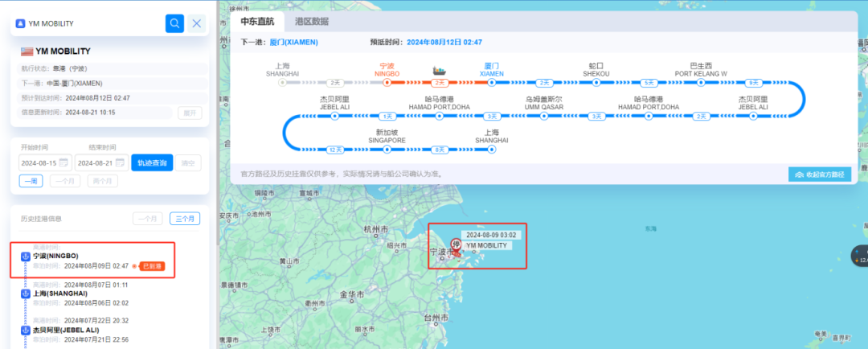Viewport: 868px width, 349px height.
Task: Select the 两个月 time range option
Action: point(102,181)
